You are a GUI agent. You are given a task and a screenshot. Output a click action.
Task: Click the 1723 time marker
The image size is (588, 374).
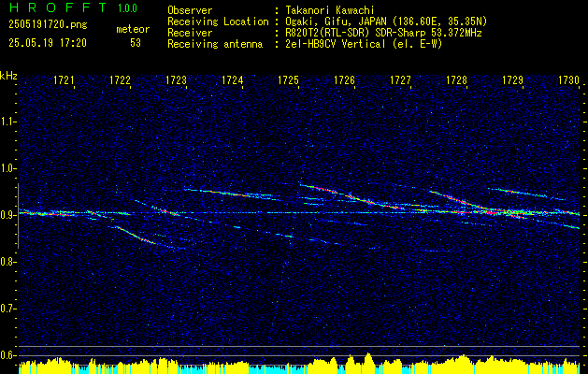pyautogui.click(x=177, y=80)
